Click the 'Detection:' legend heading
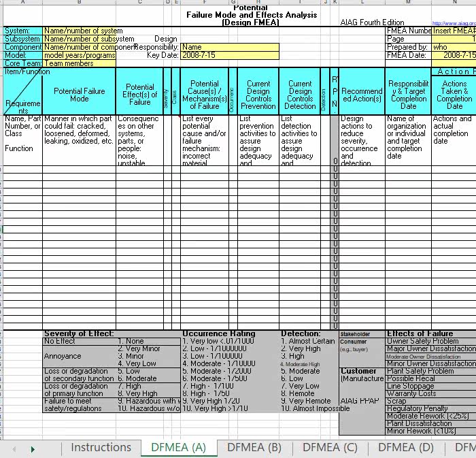The height and width of the screenshot is (458, 476). pyautogui.click(x=301, y=333)
